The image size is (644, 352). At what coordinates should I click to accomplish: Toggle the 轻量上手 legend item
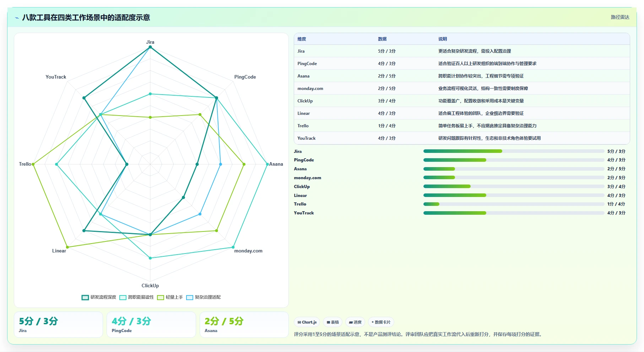click(x=170, y=297)
